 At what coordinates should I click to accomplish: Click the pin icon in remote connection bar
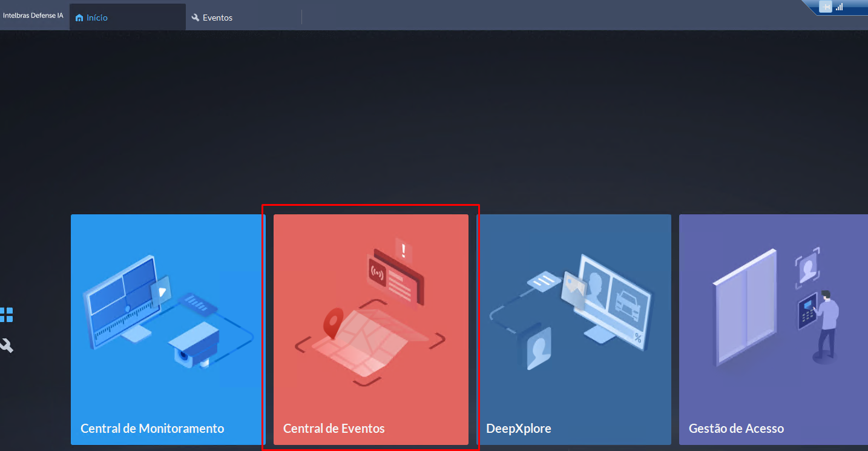[x=826, y=7]
